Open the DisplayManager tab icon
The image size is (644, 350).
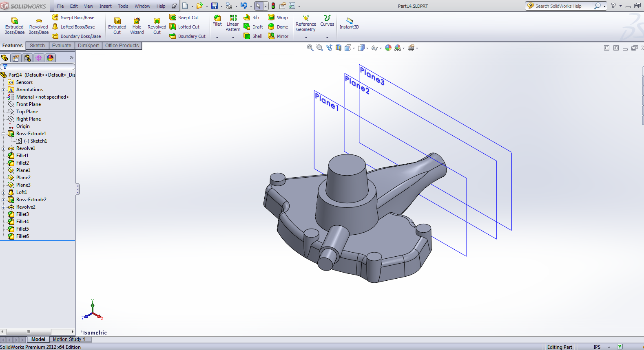tap(50, 58)
